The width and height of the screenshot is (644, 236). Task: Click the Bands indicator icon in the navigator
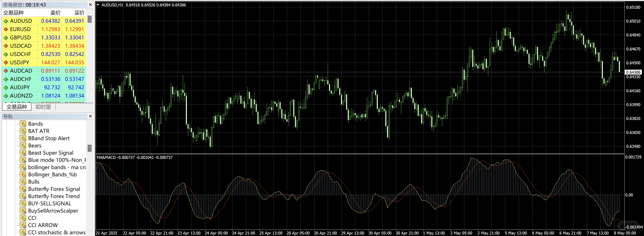point(23,124)
